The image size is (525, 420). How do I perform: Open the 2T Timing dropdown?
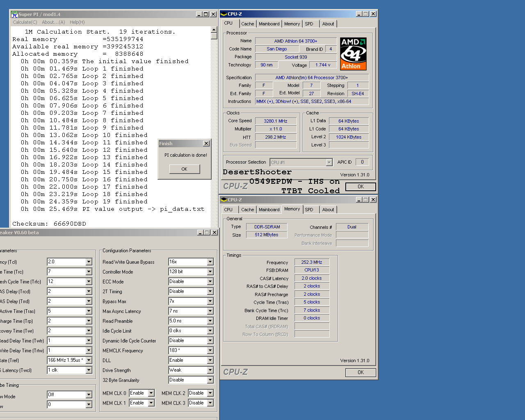[210, 291]
